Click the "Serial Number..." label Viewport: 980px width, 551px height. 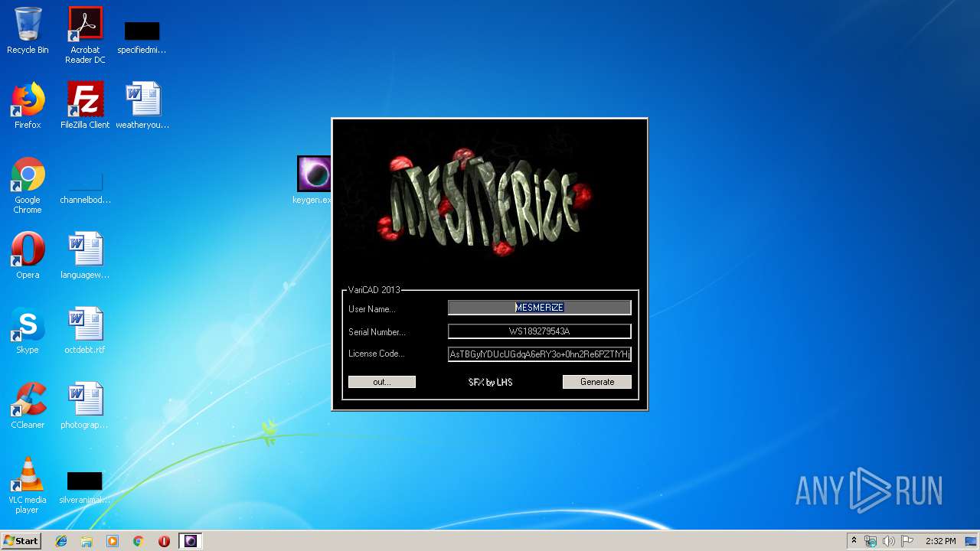[377, 332]
